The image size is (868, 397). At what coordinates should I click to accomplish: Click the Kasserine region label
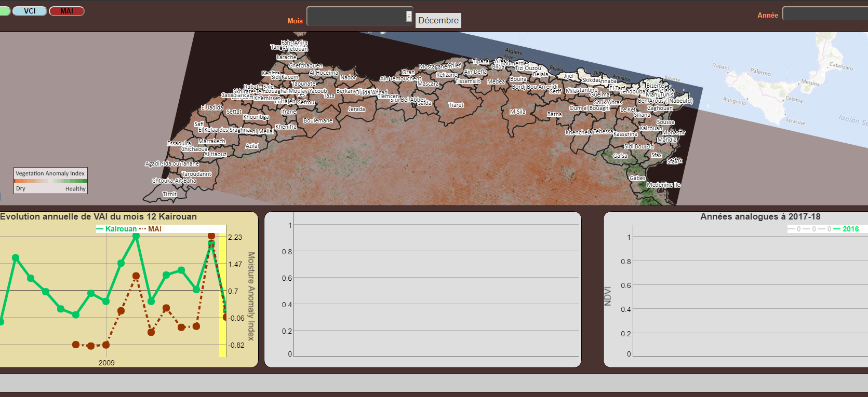(x=625, y=134)
